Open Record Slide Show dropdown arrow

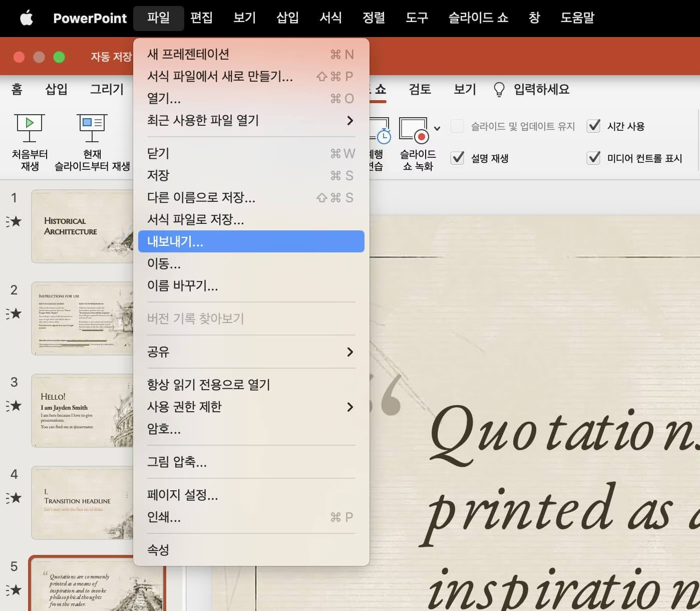click(437, 128)
